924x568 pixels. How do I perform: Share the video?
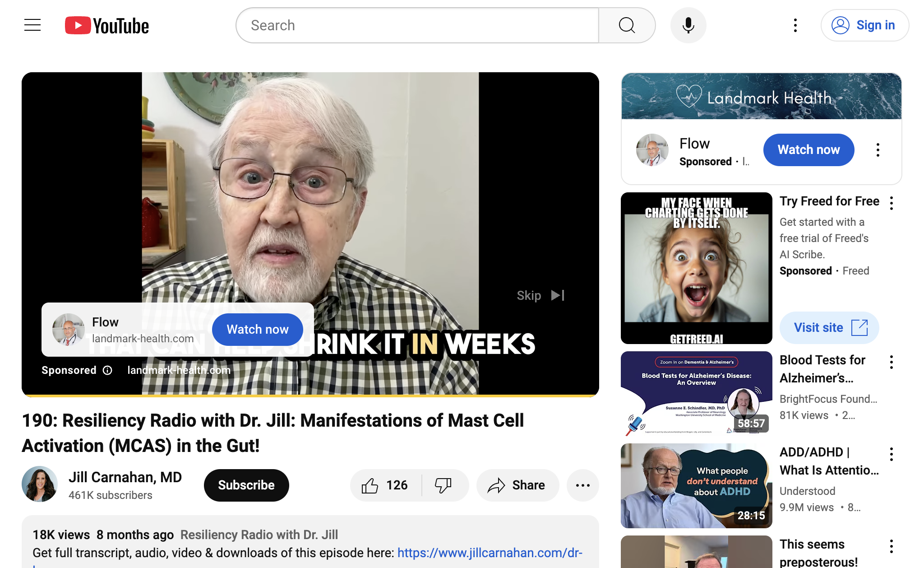pyautogui.click(x=517, y=485)
